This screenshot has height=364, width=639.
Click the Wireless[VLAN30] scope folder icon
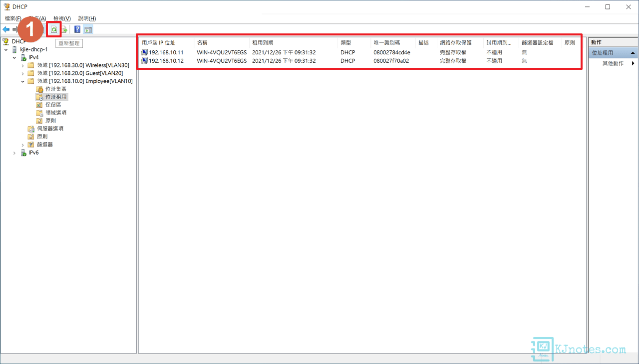point(31,65)
